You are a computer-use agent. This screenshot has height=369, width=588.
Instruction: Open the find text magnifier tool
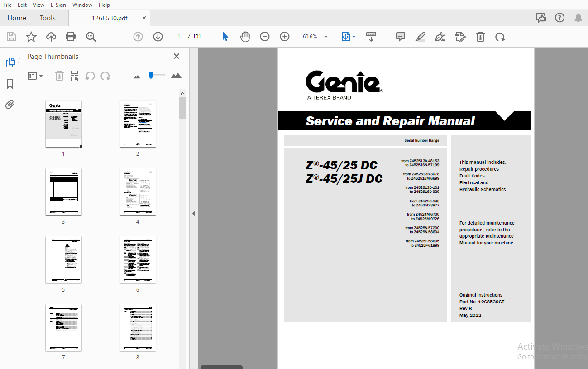pyautogui.click(x=91, y=37)
